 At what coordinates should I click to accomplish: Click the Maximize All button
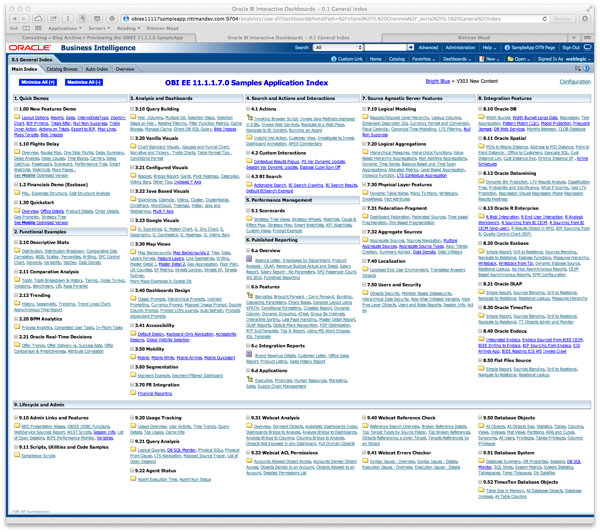pos(84,82)
